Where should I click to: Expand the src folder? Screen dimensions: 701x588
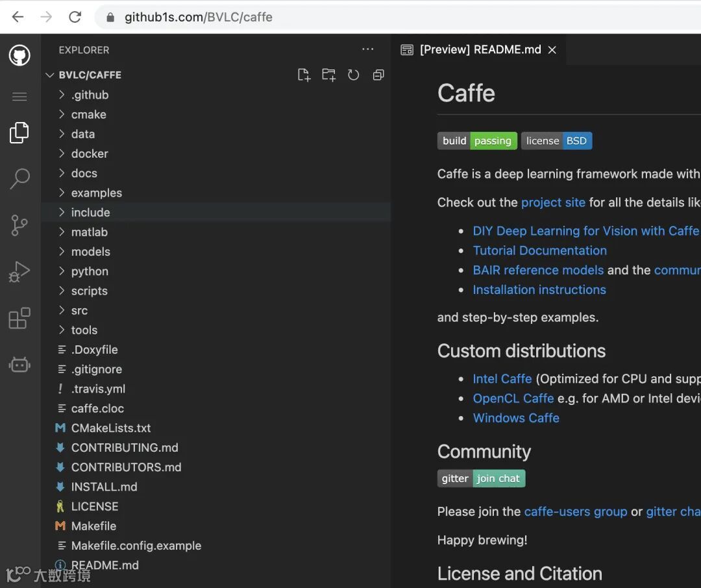[79, 310]
